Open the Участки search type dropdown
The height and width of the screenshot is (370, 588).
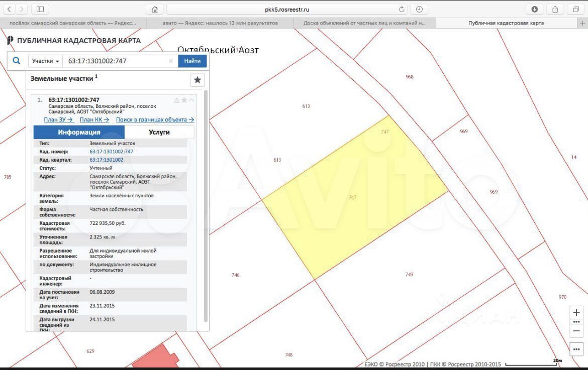click(x=45, y=61)
